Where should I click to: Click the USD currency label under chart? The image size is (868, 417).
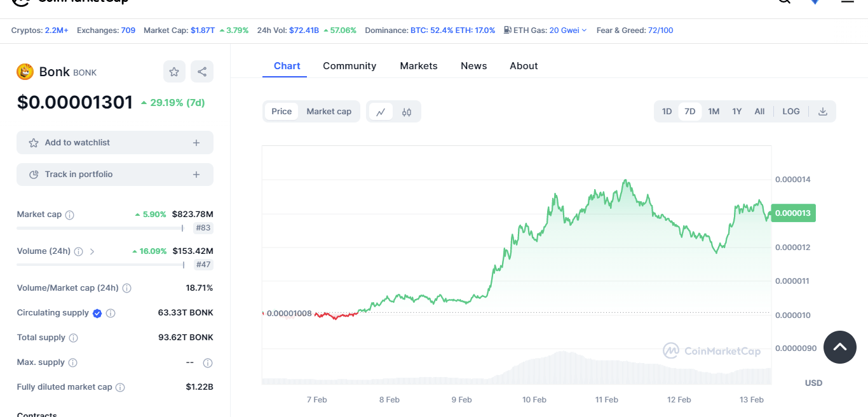pyautogui.click(x=813, y=383)
